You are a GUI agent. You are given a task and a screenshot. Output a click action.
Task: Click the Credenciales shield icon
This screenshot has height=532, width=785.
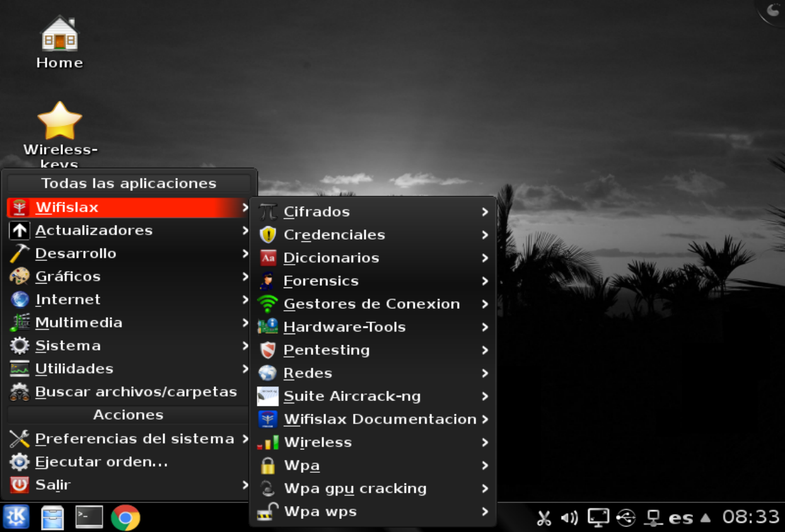268,234
